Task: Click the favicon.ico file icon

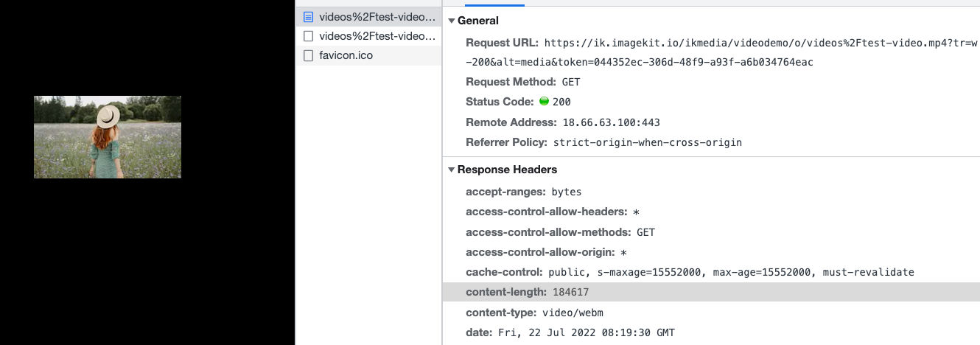Action: [x=308, y=55]
